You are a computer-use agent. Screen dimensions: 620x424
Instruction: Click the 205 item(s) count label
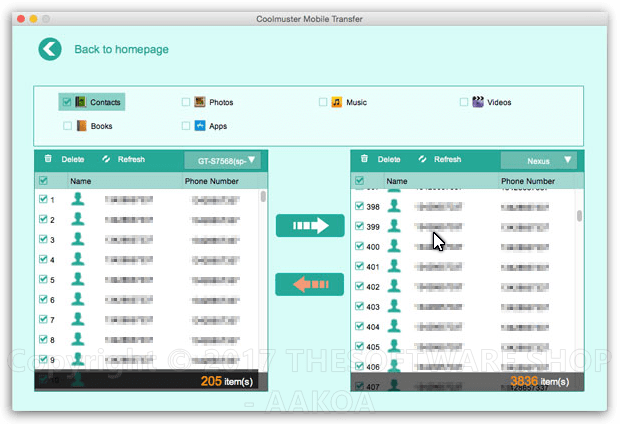(x=227, y=381)
